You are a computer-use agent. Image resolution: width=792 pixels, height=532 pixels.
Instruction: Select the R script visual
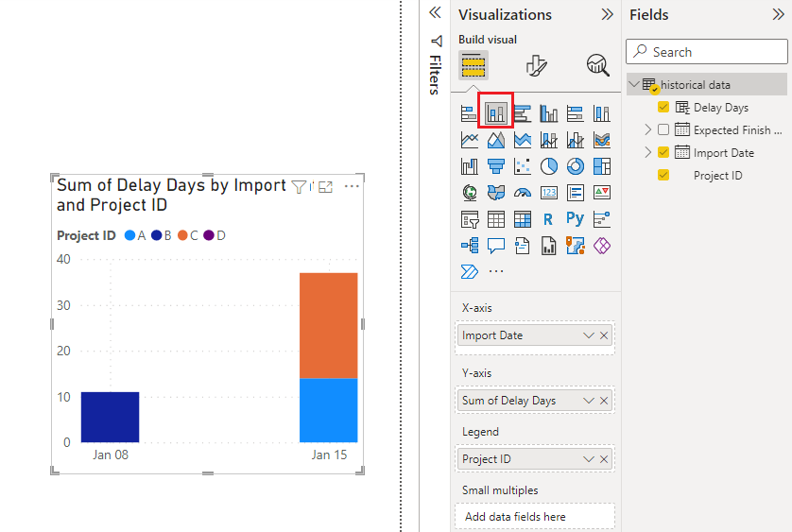click(x=548, y=219)
